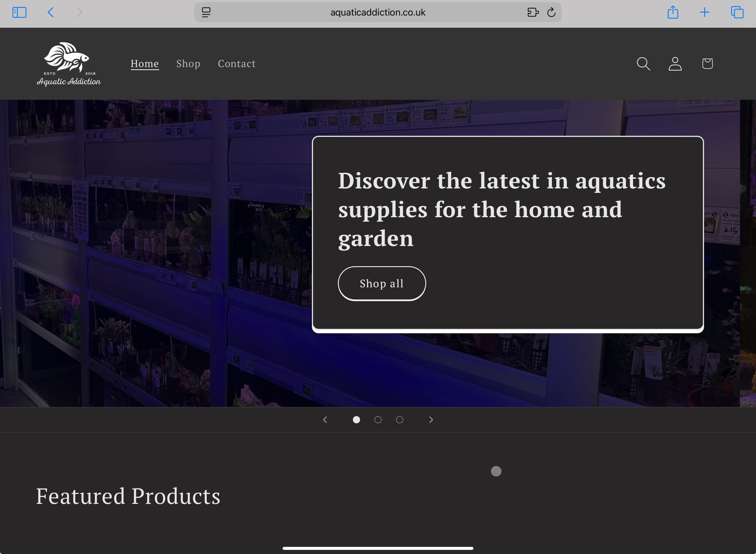This screenshot has height=554, width=756.
Task: Go to the previous slide with the left chevron
Action: tap(325, 420)
